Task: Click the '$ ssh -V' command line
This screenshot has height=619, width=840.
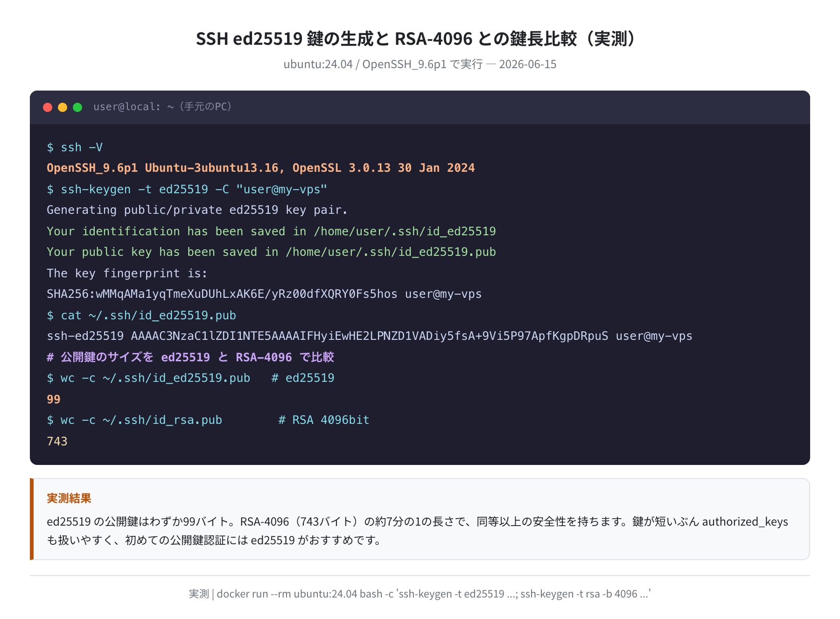Action: [x=75, y=148]
